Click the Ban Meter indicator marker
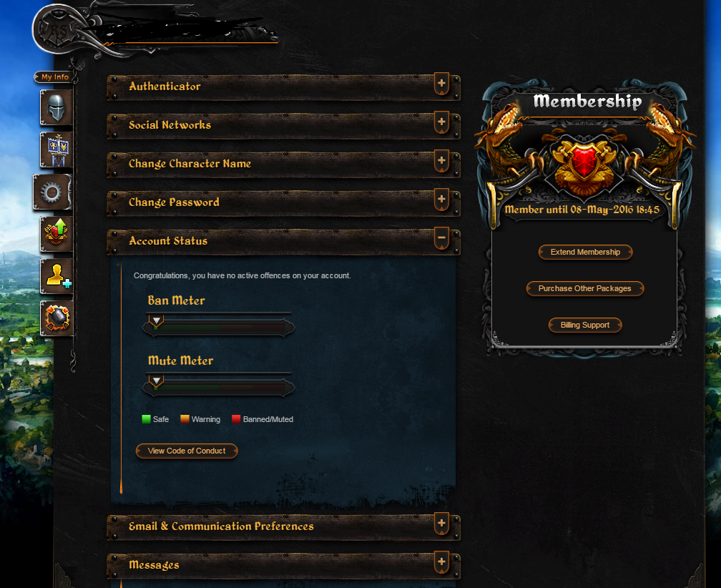Screen dimensions: 721x588 [157, 321]
